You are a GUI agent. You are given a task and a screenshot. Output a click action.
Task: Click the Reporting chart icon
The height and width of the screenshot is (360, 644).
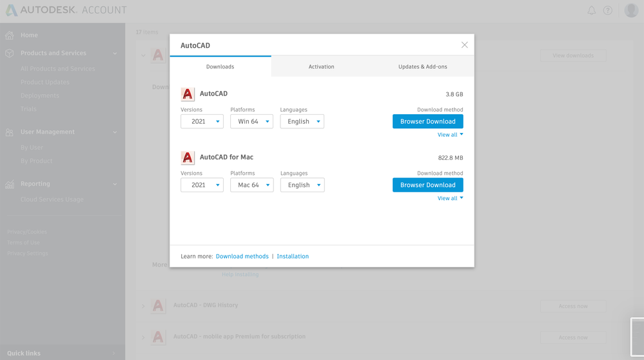click(10, 184)
